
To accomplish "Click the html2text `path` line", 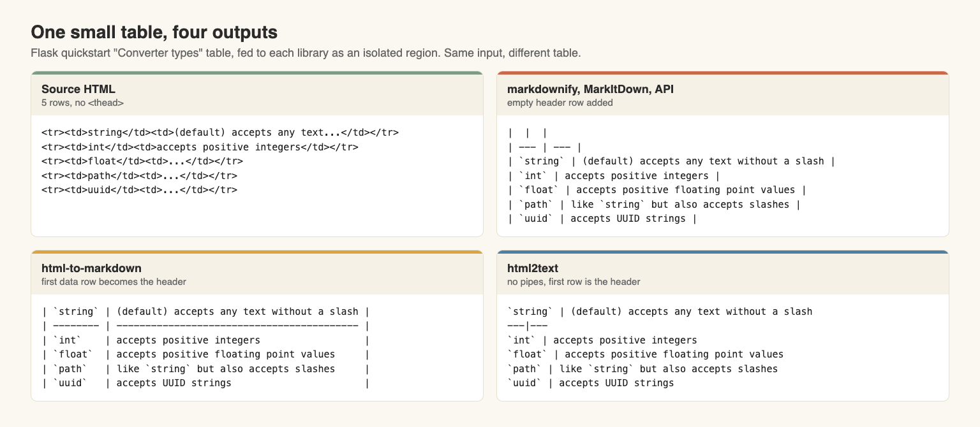I will pos(642,369).
